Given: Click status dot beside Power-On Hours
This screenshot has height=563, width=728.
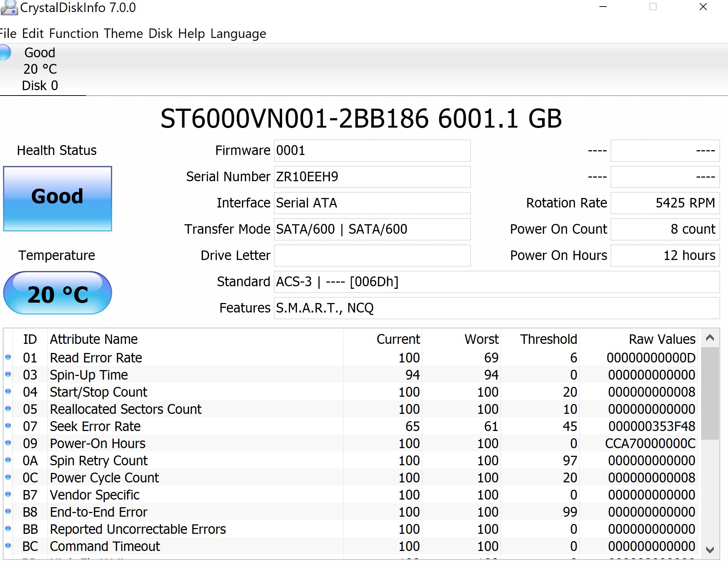Looking at the screenshot, I should [8, 443].
